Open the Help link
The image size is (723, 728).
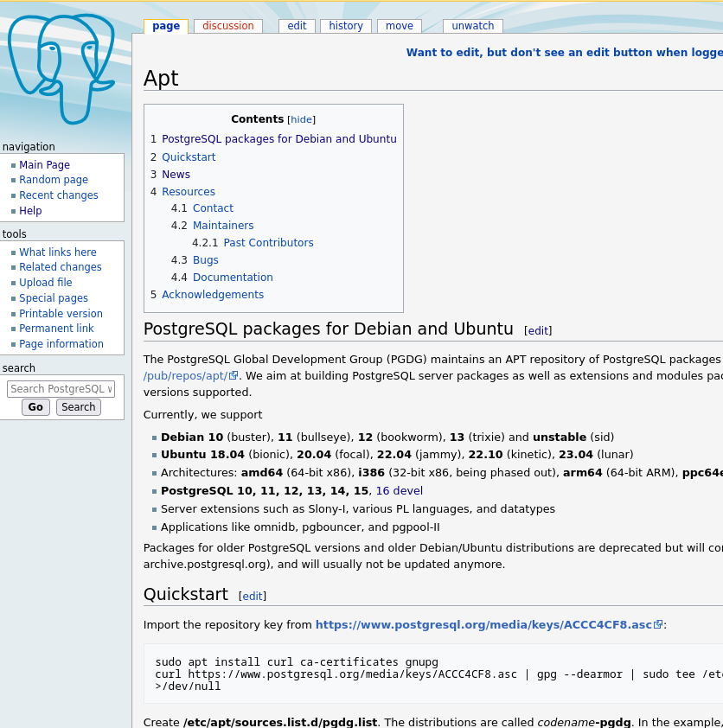click(30, 211)
